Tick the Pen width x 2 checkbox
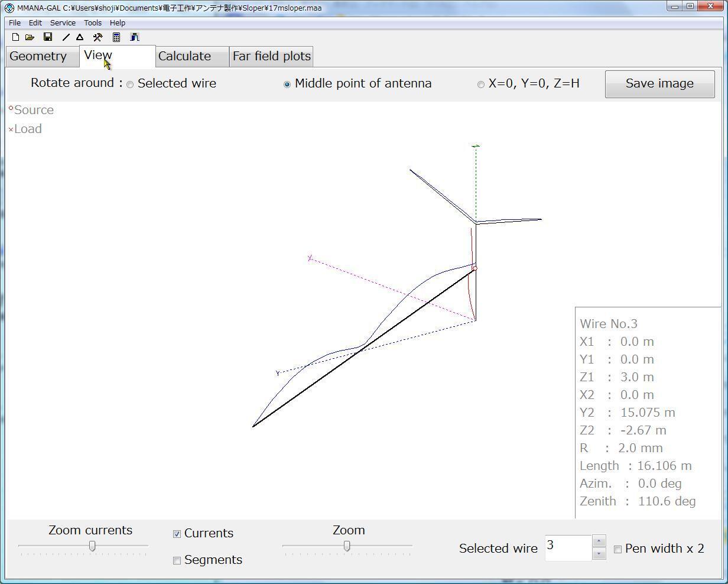 tap(617, 549)
